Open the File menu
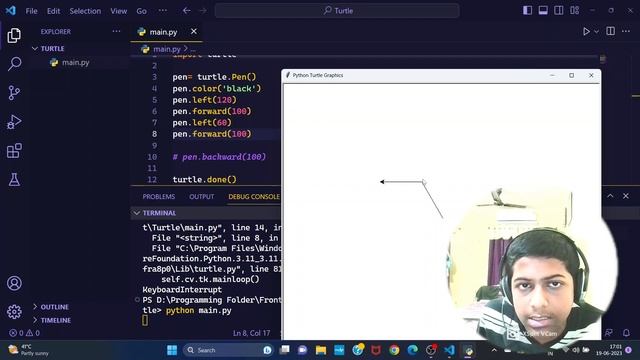 (x=31, y=11)
